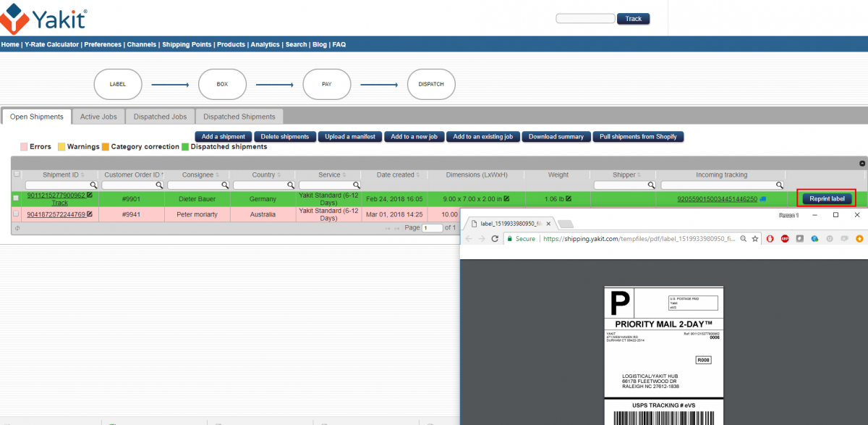Click search icon in Shipment ID filter
This screenshot has width=868, height=425.
point(93,185)
